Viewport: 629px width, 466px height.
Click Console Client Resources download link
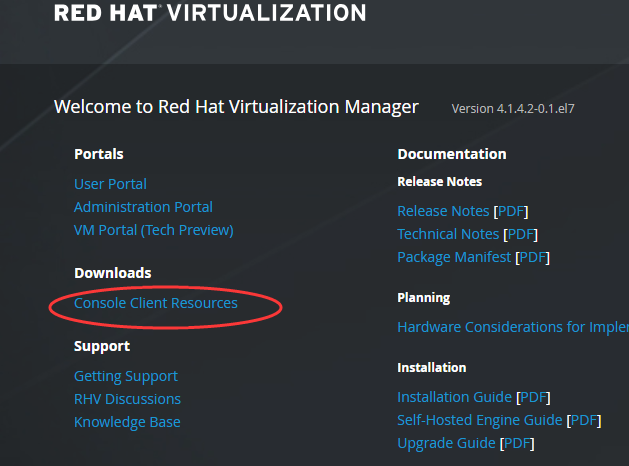pyautogui.click(x=156, y=303)
